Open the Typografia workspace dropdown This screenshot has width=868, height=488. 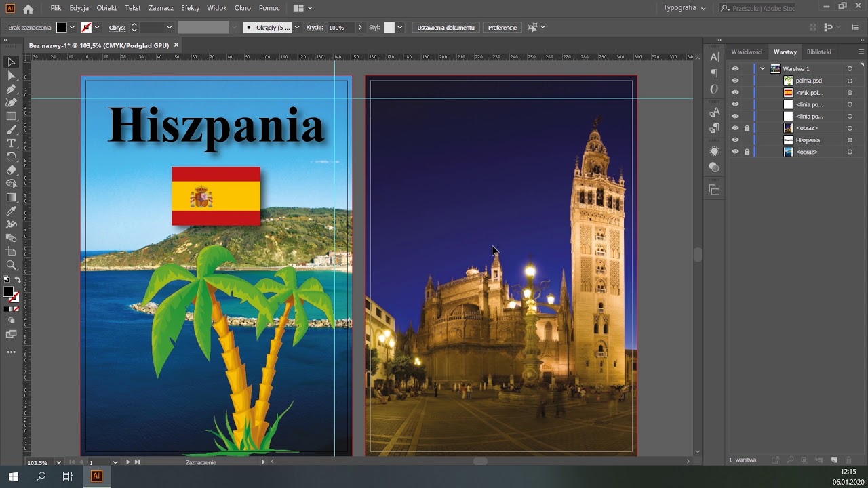point(684,8)
